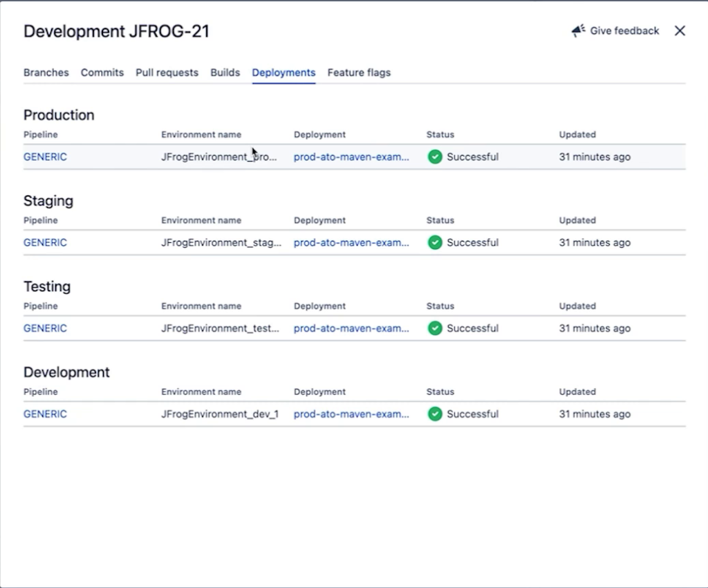Open the Commits tab
Viewport: 708px width, 588px height.
tap(102, 73)
